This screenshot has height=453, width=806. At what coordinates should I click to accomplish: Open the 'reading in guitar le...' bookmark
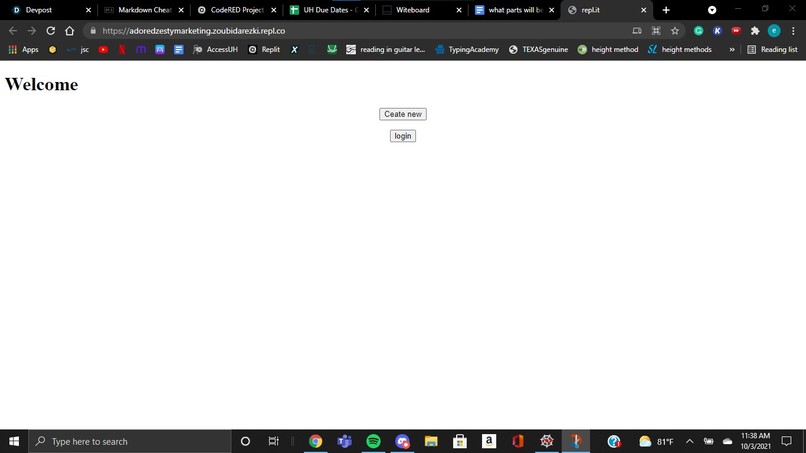click(386, 49)
